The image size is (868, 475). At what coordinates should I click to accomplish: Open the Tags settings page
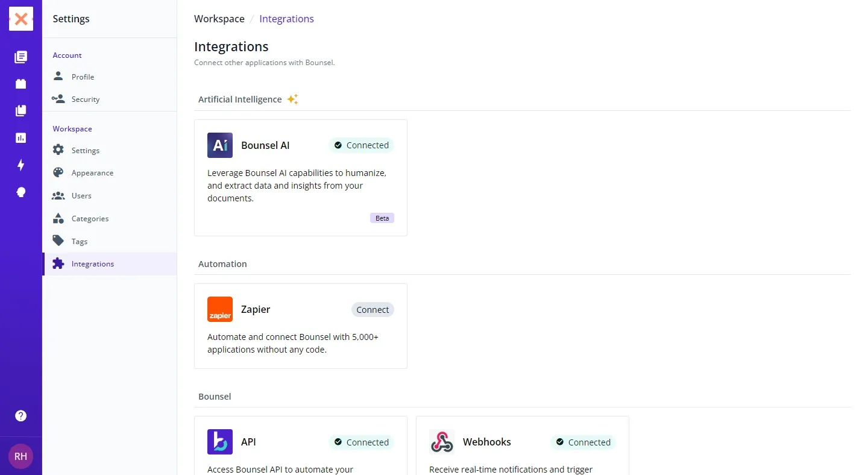pyautogui.click(x=80, y=242)
